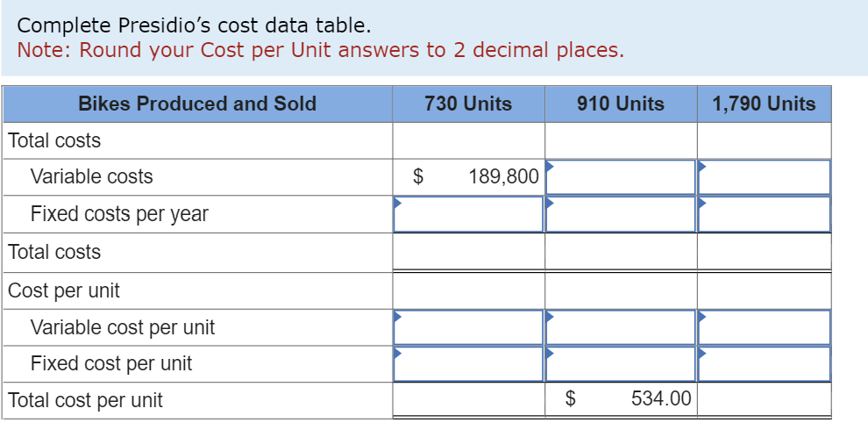This screenshot has height=430, width=868.
Task: Click the 910 Units column header
Action: point(621,104)
